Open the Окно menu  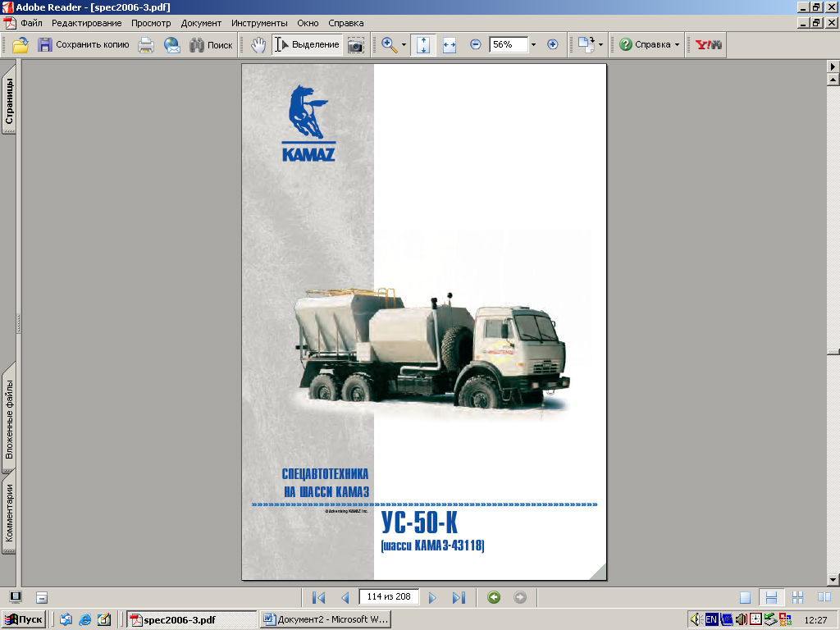click(308, 23)
